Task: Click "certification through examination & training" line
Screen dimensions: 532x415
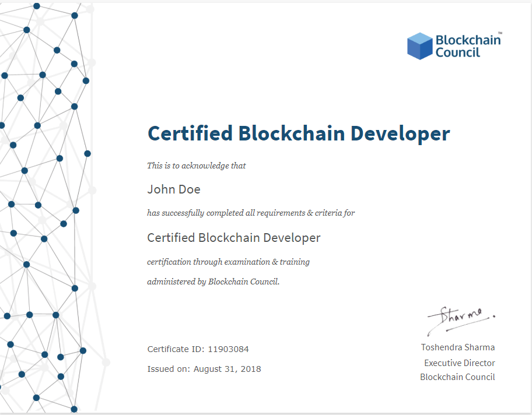Action: (228, 262)
